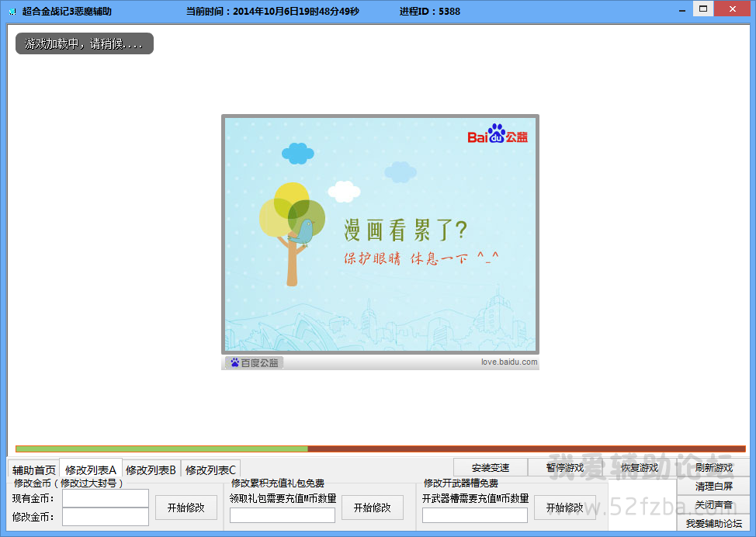This screenshot has width=756, height=537.
Task: Click the 漫画看累了? banner image
Action: point(380,234)
